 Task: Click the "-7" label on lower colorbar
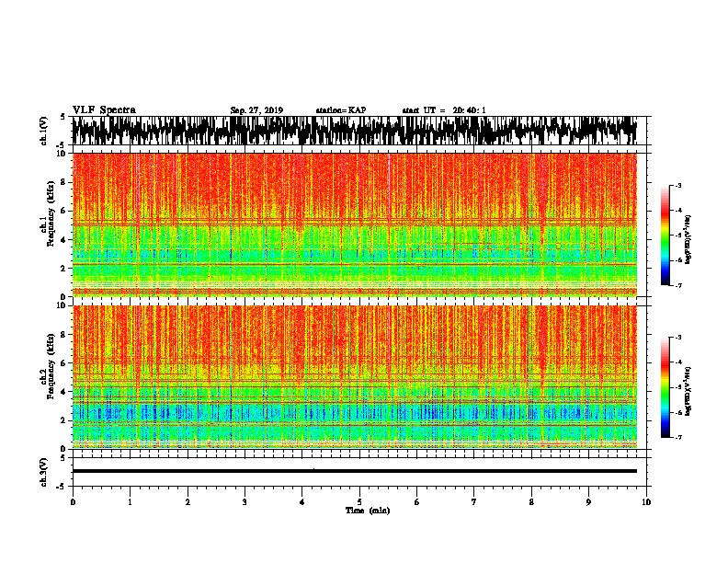pos(678,438)
